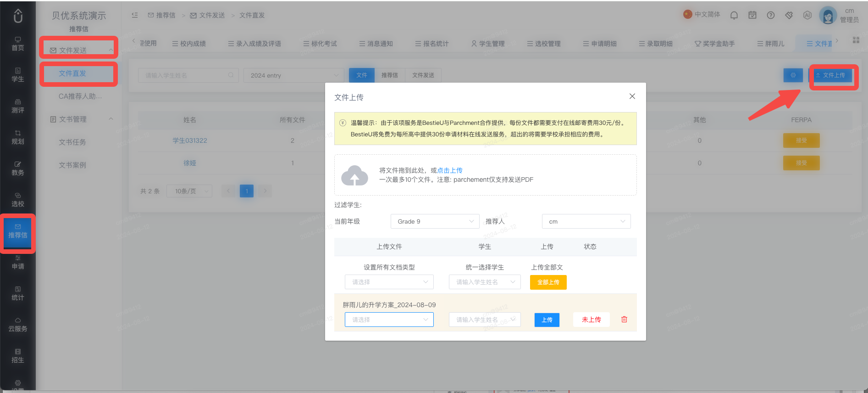Delete the uploaded file with trash icon
The image size is (868, 393).
point(624,320)
